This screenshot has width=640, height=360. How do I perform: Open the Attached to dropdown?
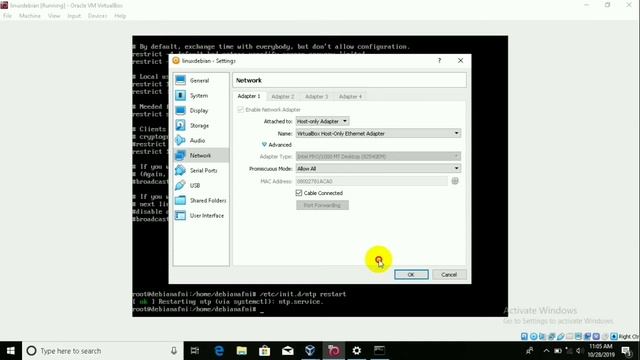[x=322, y=121]
